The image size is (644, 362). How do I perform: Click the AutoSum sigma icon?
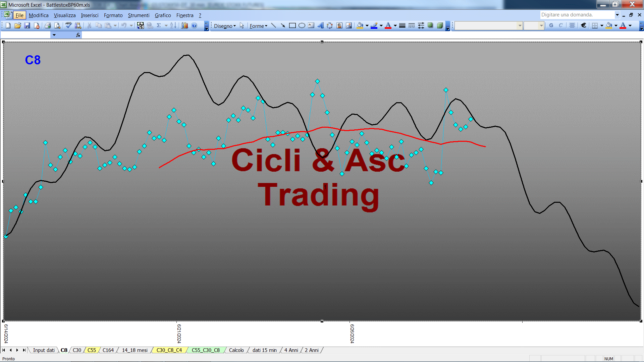159,25
